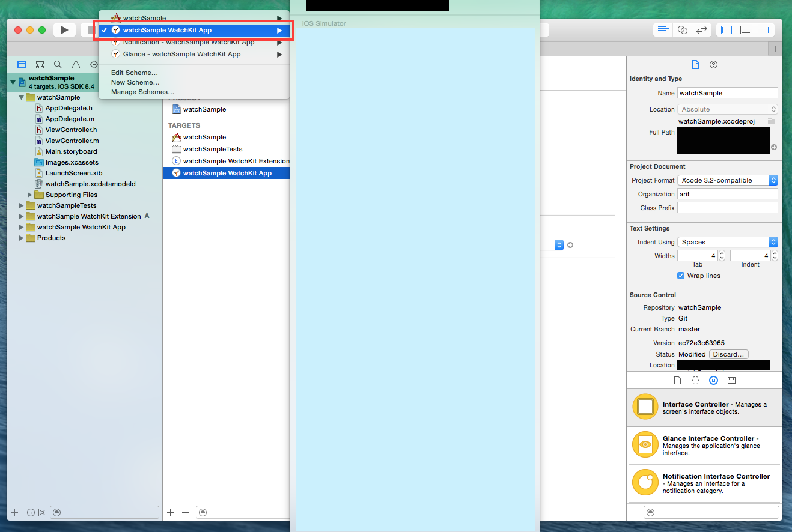Open File Template library icon
This screenshot has height=532, width=792.
pos(677,380)
